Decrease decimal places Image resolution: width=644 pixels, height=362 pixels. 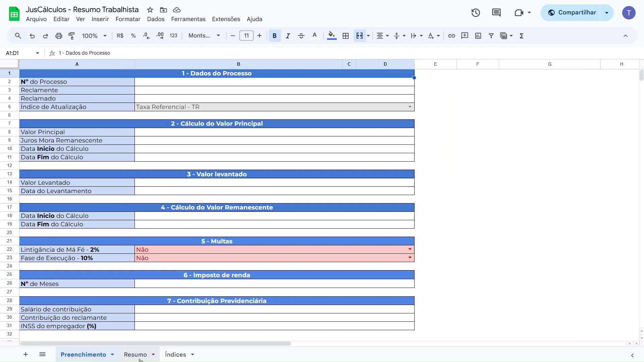pyautogui.click(x=147, y=36)
